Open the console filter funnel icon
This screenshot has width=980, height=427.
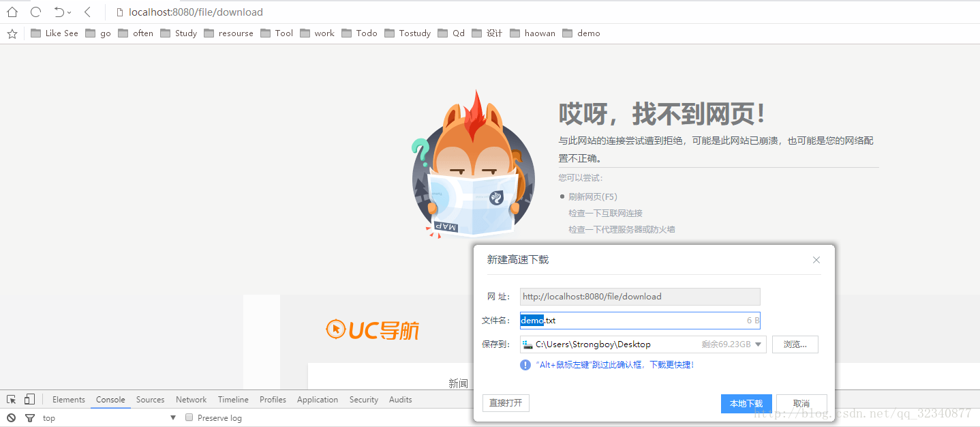29,417
